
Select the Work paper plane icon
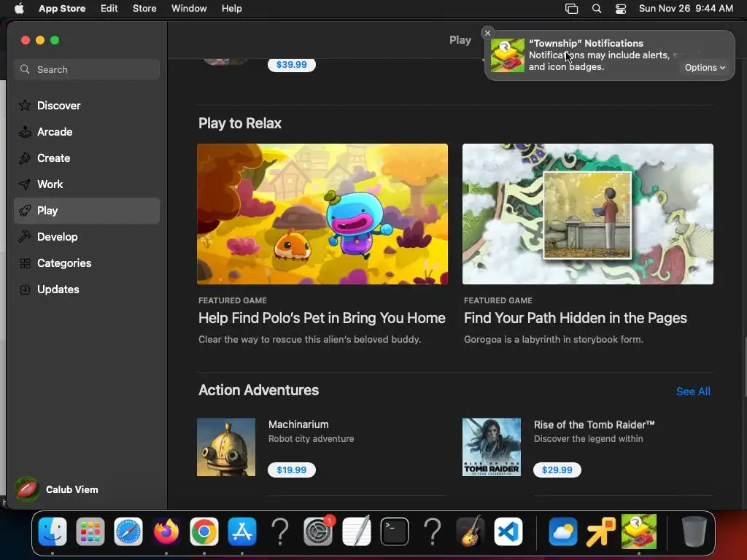pyautogui.click(x=25, y=184)
